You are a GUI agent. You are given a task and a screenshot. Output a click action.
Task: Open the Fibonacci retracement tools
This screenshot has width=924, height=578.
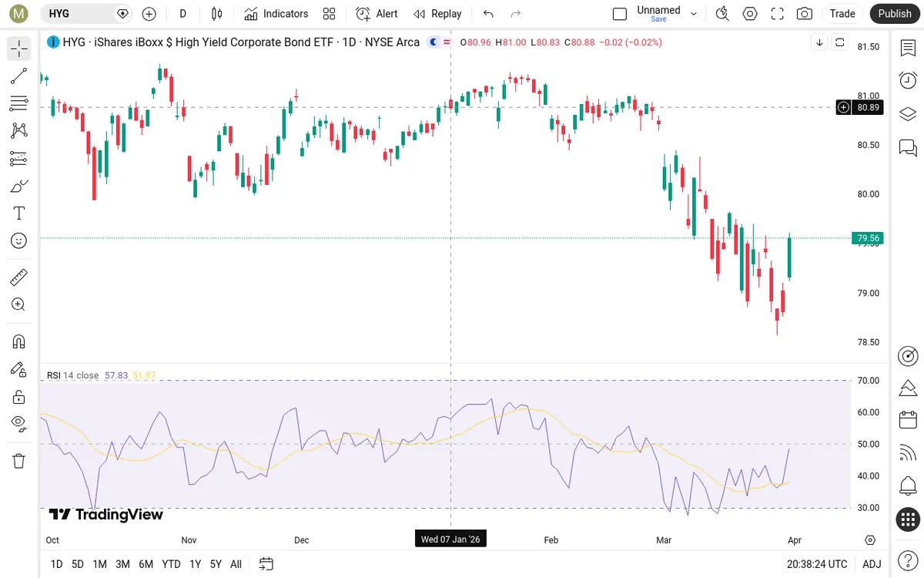(19, 103)
